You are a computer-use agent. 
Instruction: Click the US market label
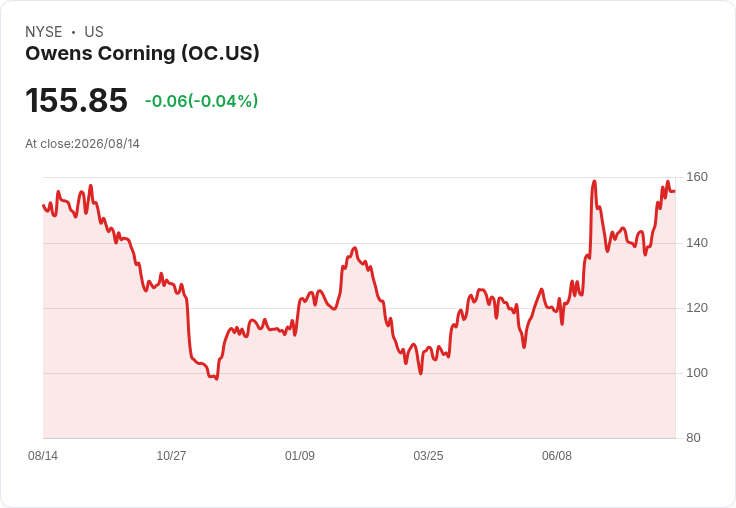(x=94, y=32)
